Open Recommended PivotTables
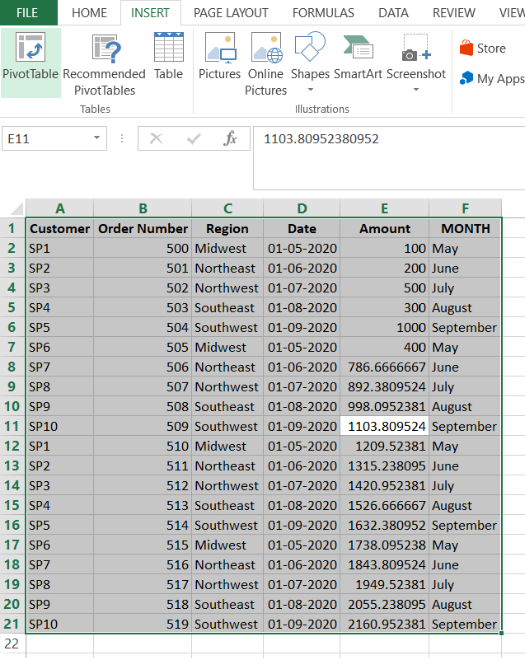 [x=104, y=63]
